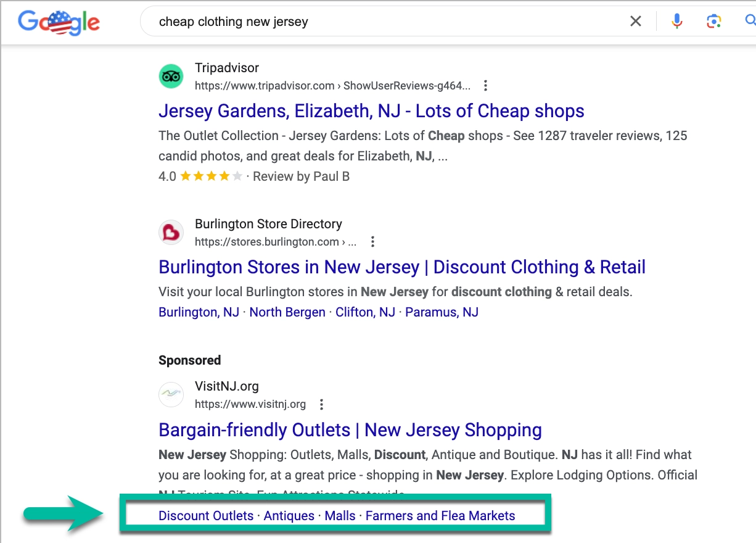Click the Google microphone voice search icon
This screenshot has height=543, width=756.
pos(676,20)
